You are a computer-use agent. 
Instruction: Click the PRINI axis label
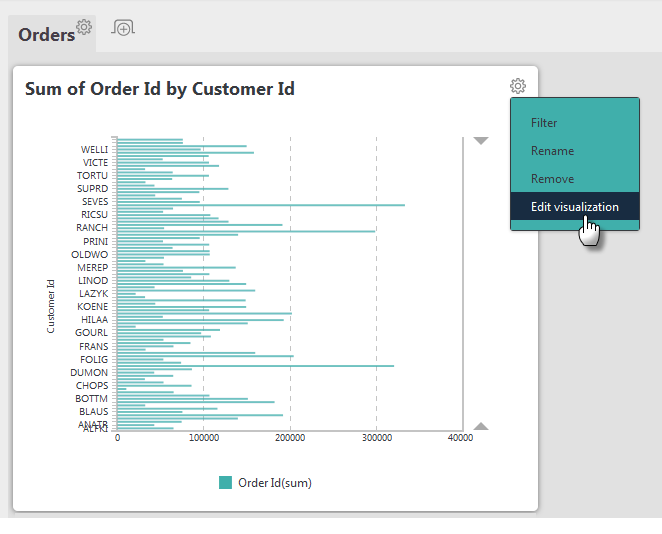(x=96, y=241)
